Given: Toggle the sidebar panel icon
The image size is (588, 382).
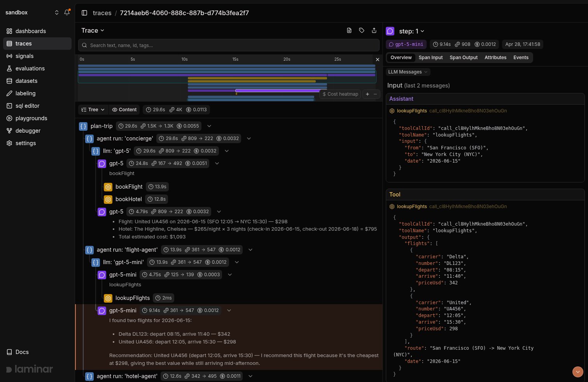Looking at the screenshot, I should [84, 13].
